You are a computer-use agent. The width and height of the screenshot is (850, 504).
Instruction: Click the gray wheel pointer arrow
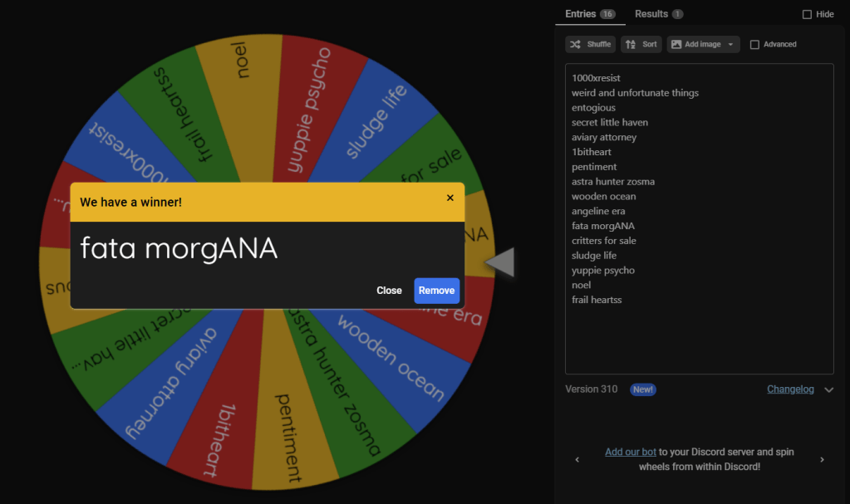pyautogui.click(x=500, y=262)
